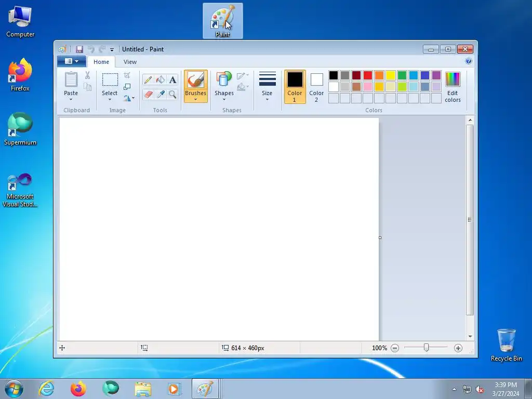Open the Size line thickness dropdown
Viewport: 532px width, 399px height.
[x=267, y=86]
